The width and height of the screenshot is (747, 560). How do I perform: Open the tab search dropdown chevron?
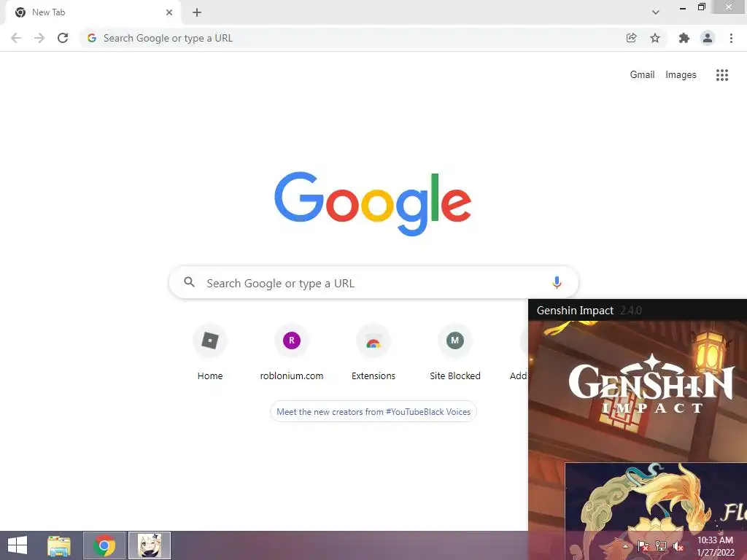click(656, 12)
